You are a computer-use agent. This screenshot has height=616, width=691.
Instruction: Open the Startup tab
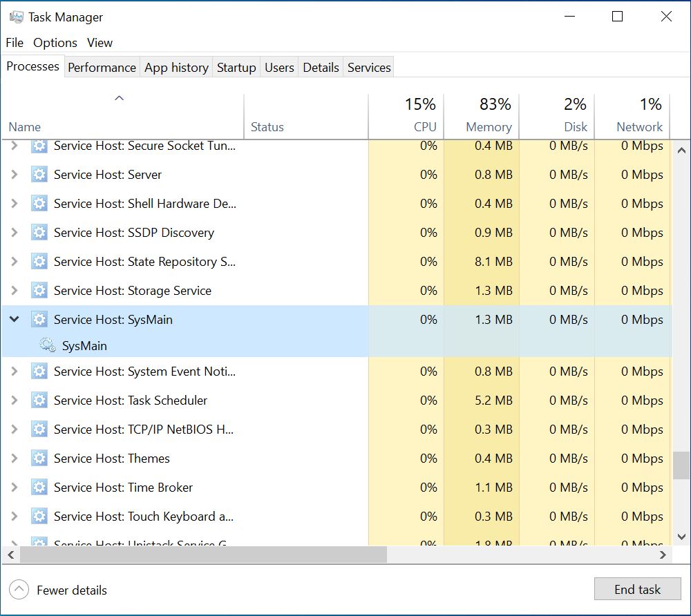[236, 68]
